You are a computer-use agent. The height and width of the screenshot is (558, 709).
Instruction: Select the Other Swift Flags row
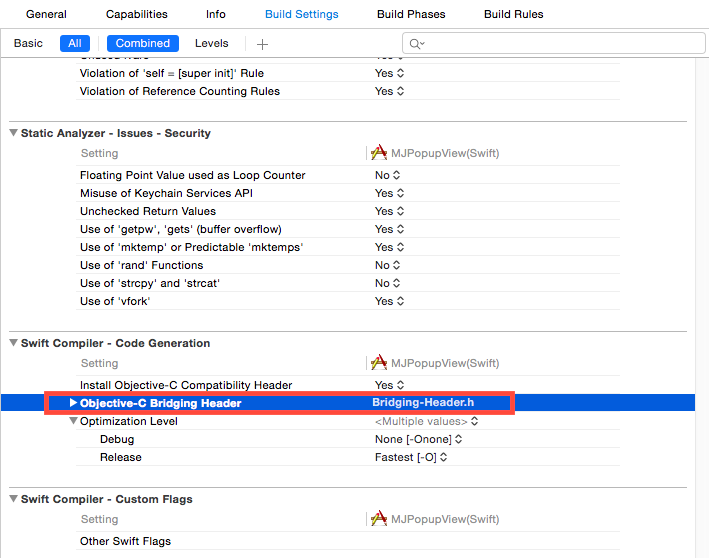tap(348, 541)
